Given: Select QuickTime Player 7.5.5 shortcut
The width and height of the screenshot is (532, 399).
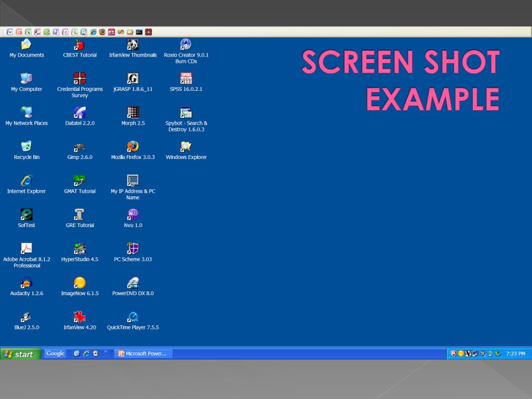Looking at the screenshot, I should pos(132,321).
